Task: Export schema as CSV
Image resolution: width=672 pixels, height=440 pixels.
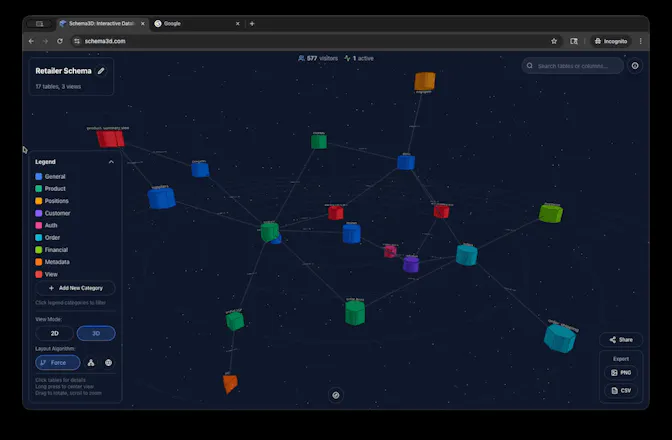Action: (621, 391)
